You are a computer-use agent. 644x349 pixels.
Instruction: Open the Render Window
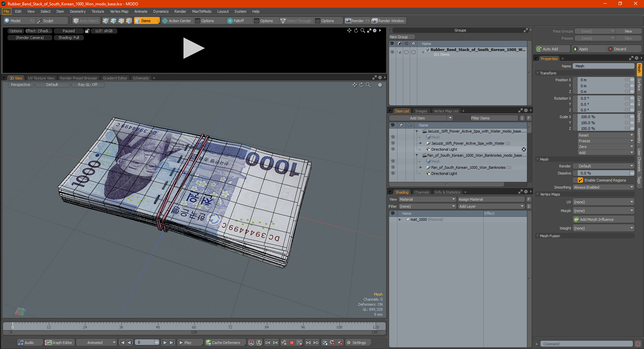click(x=388, y=21)
